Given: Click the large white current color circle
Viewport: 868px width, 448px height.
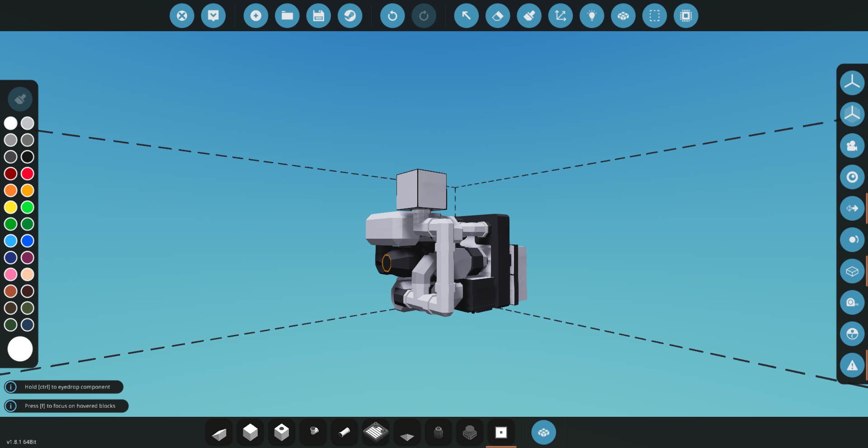Looking at the screenshot, I should point(20,349).
